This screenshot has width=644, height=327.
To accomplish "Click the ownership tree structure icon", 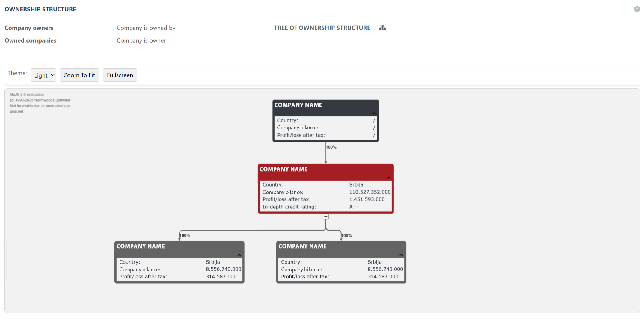I will (x=382, y=28).
